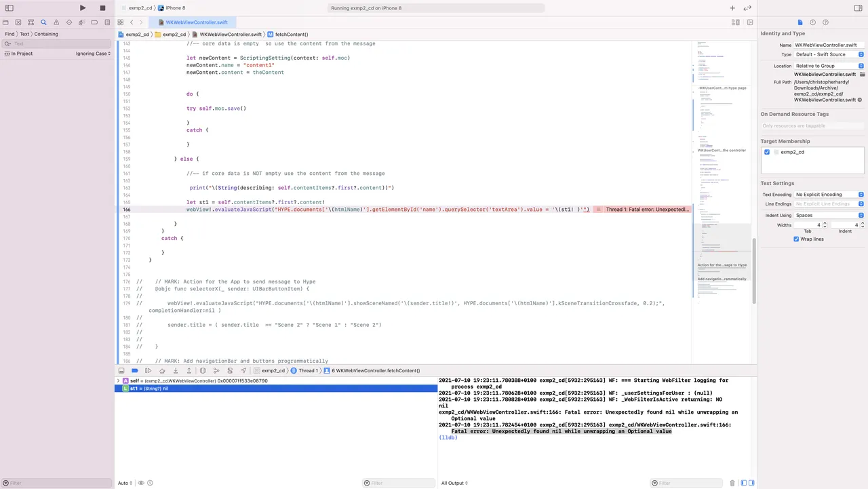This screenshot has height=489, width=868.
Task: Open the Breakpoint navigator
Action: point(95,22)
